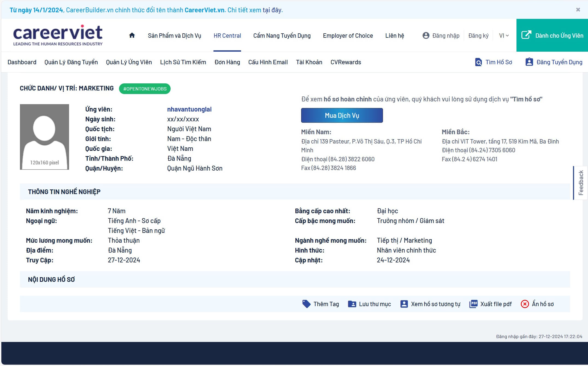Image resolution: width=588 pixels, height=366 pixels.
Task: Click the candidate avatar placeholder image
Action: click(x=44, y=137)
